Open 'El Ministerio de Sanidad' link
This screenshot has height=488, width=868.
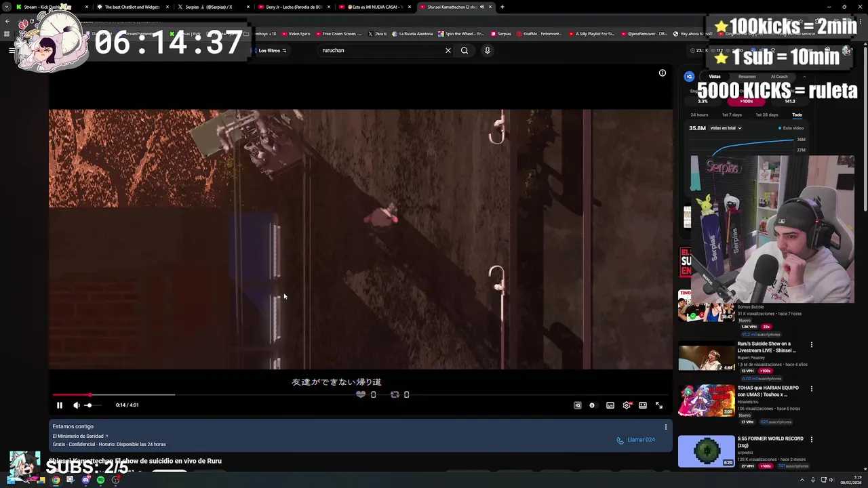(80, 436)
